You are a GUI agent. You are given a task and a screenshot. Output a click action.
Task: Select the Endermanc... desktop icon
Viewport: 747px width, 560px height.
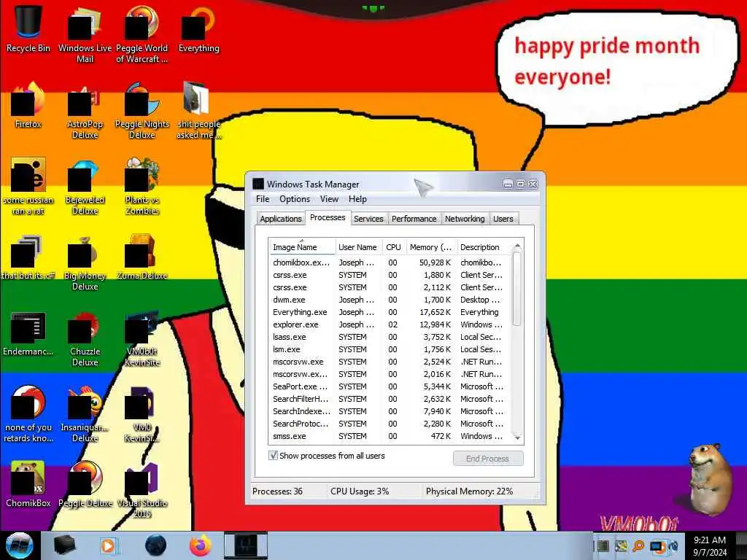[x=28, y=333]
